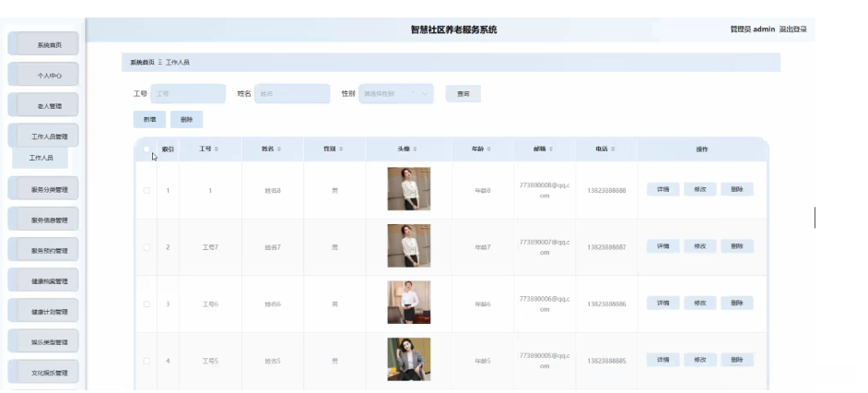Sort the table by 电话 column arrows
This screenshot has height=393, width=868.
[613, 149]
